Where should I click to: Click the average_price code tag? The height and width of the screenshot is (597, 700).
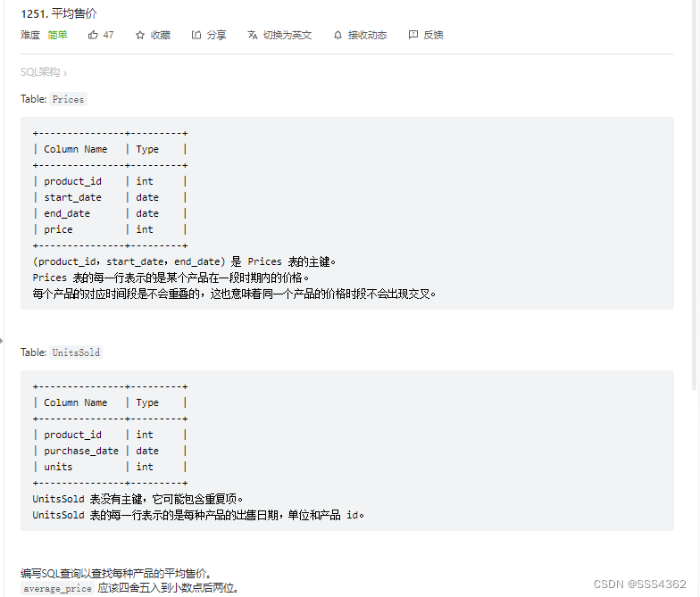[57, 589]
